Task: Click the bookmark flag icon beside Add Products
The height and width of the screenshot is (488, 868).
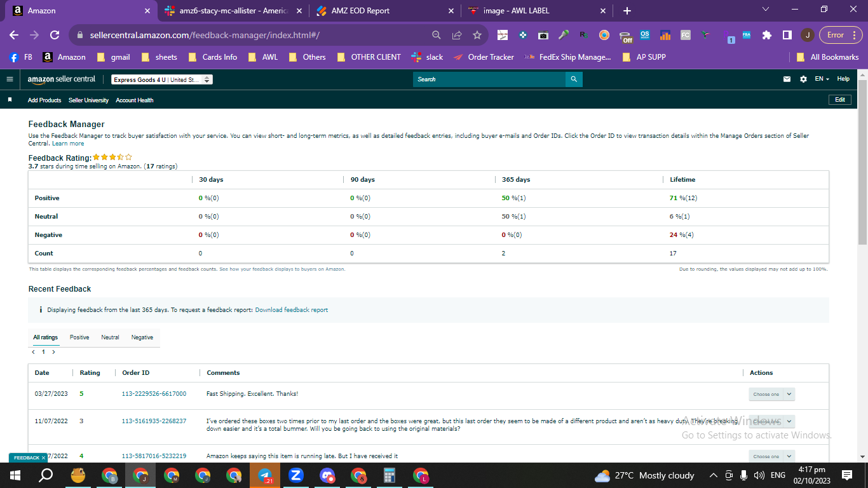Action: point(10,100)
